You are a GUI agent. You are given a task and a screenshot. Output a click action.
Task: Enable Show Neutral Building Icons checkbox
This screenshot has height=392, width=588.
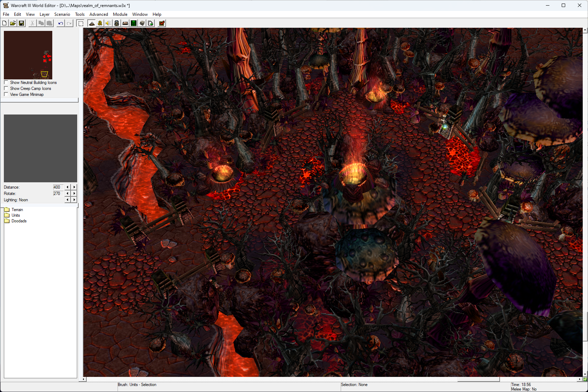point(6,83)
